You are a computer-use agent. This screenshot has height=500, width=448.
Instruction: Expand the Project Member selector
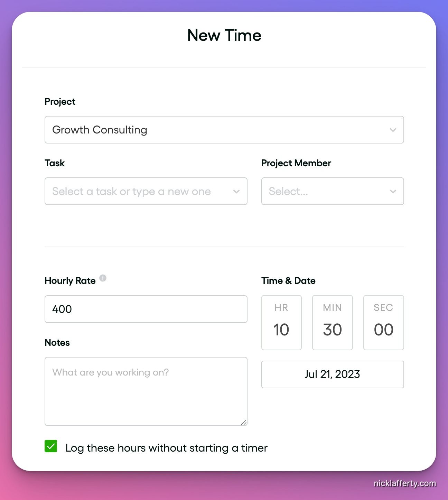pyautogui.click(x=332, y=191)
